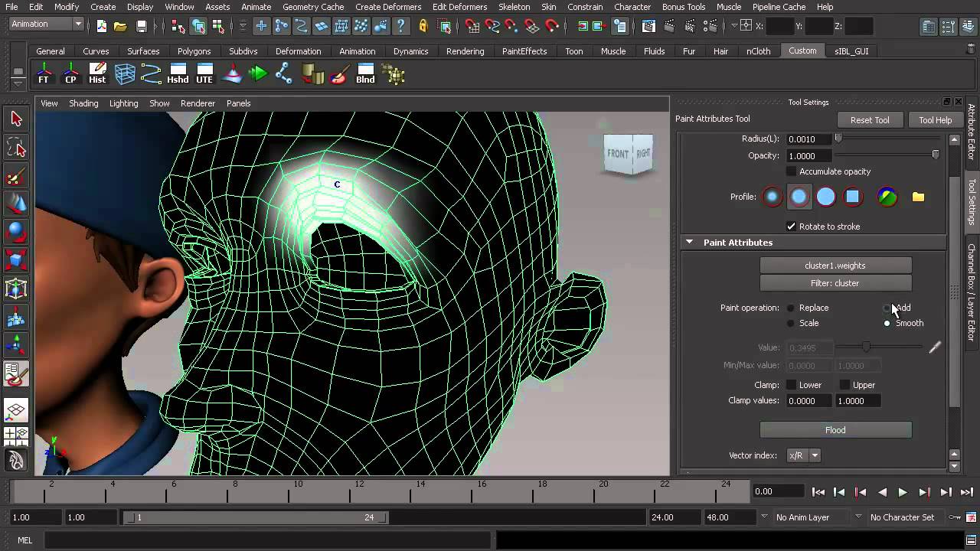Play the animation forward

tap(903, 493)
